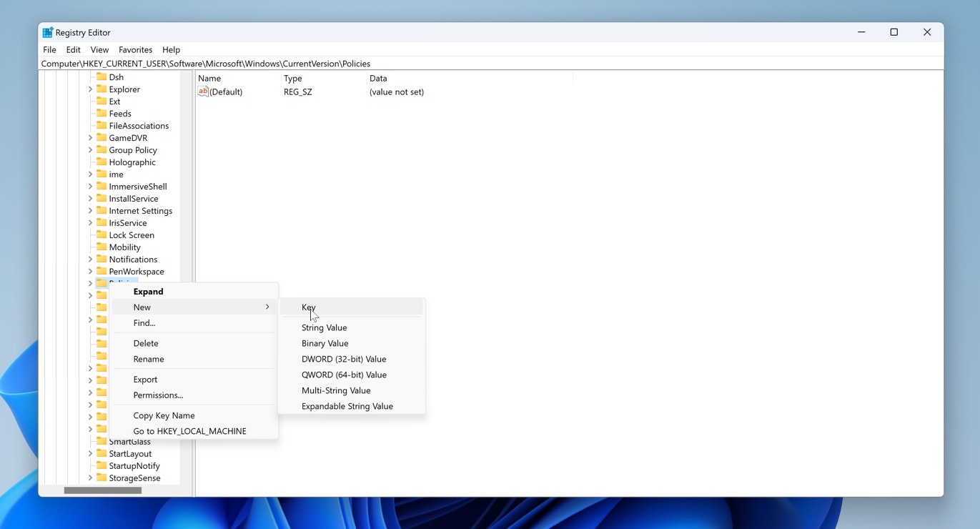Select the Explorer folder icon
Viewport: 980px width, 529px height.
[102, 89]
